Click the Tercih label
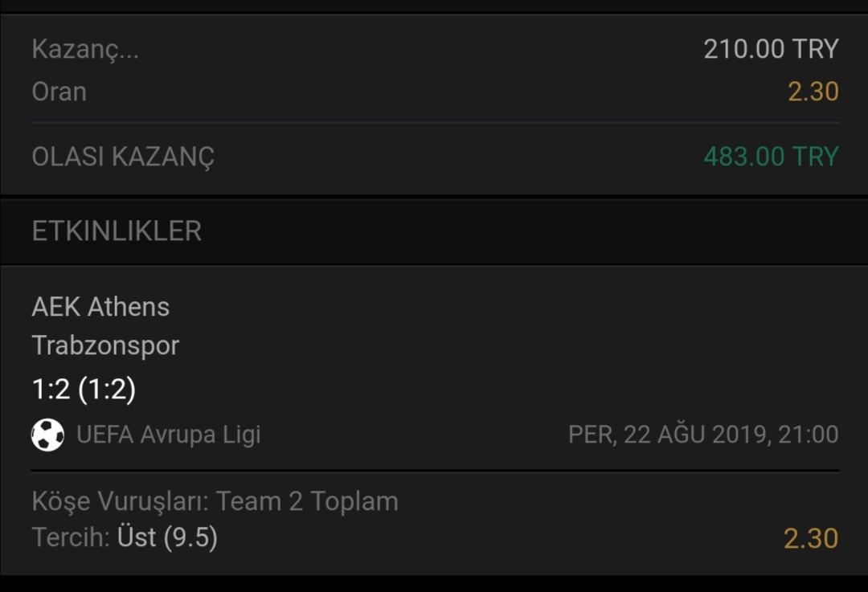The width and height of the screenshot is (868, 592). tap(71, 537)
